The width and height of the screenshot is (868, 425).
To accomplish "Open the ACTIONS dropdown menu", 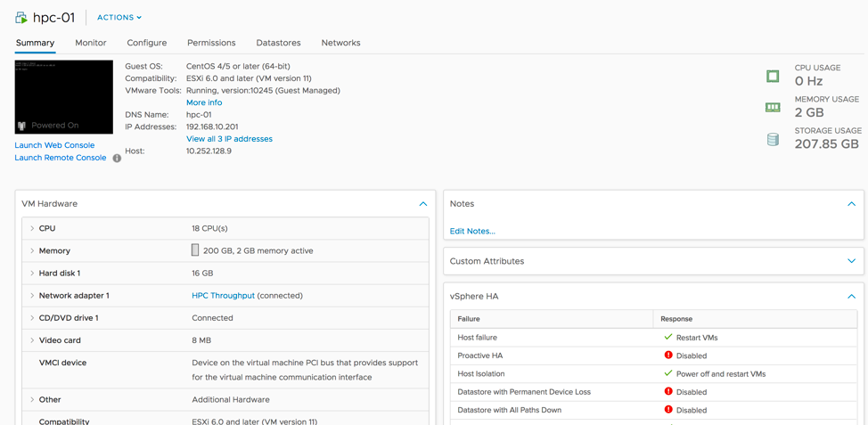I will [119, 18].
